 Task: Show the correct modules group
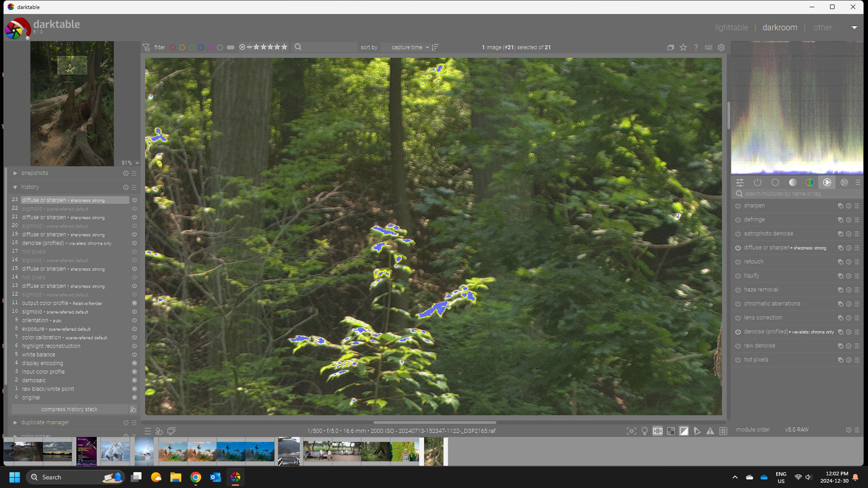[827, 183]
